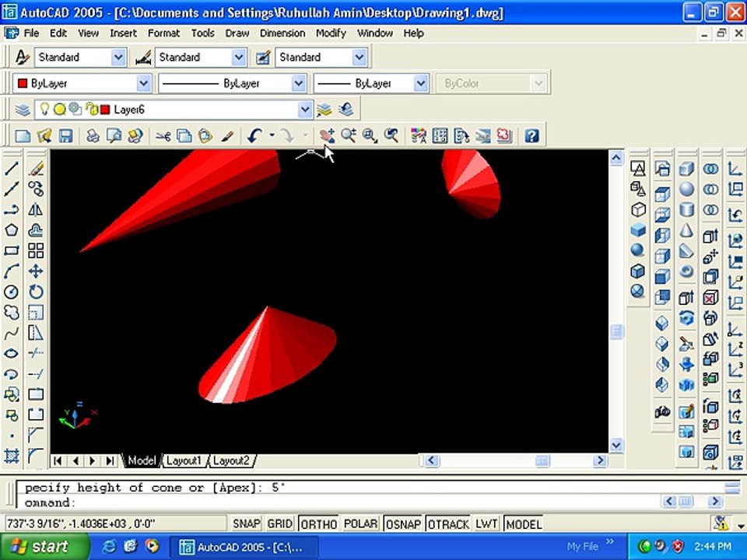Click the Plot (print) toolbar icon
Viewport: 747px width, 560px height.
click(x=93, y=136)
